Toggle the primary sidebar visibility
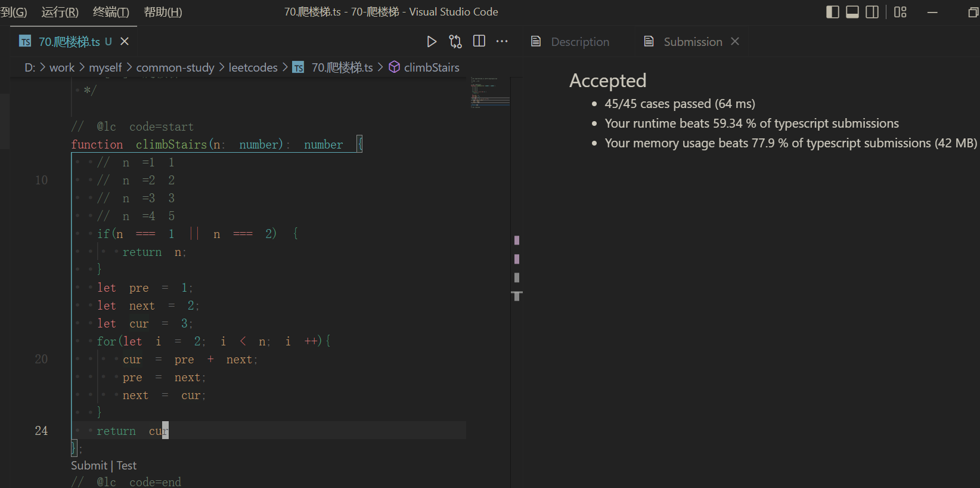980x488 pixels. pyautogui.click(x=833, y=12)
